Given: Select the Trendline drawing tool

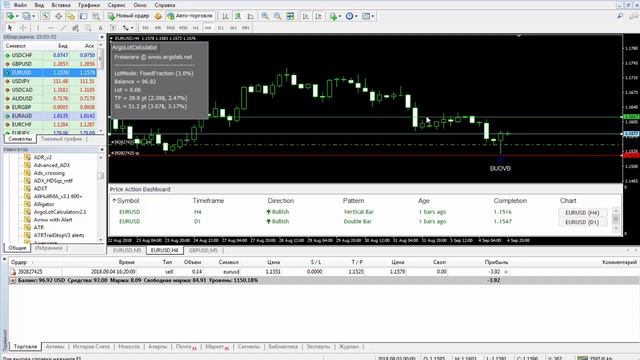Looking at the screenshot, I should click(x=63, y=28).
